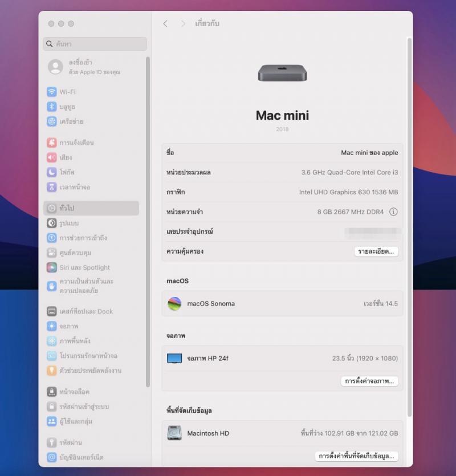Open การตั้งค่าจอภาพ... display settings button
Screen dimensions: 456x476
coord(369,381)
